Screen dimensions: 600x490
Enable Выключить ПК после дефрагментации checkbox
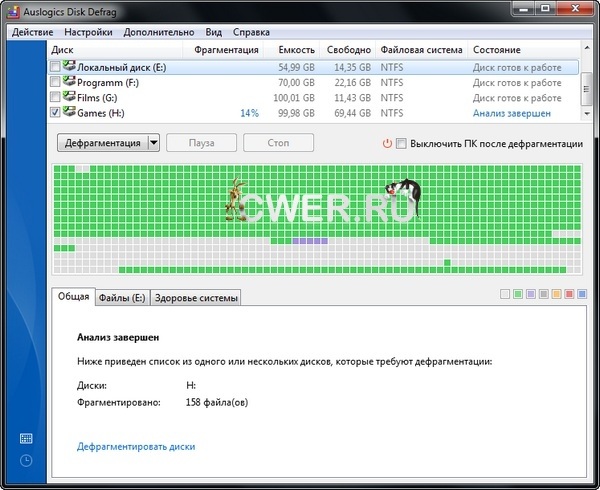402,144
